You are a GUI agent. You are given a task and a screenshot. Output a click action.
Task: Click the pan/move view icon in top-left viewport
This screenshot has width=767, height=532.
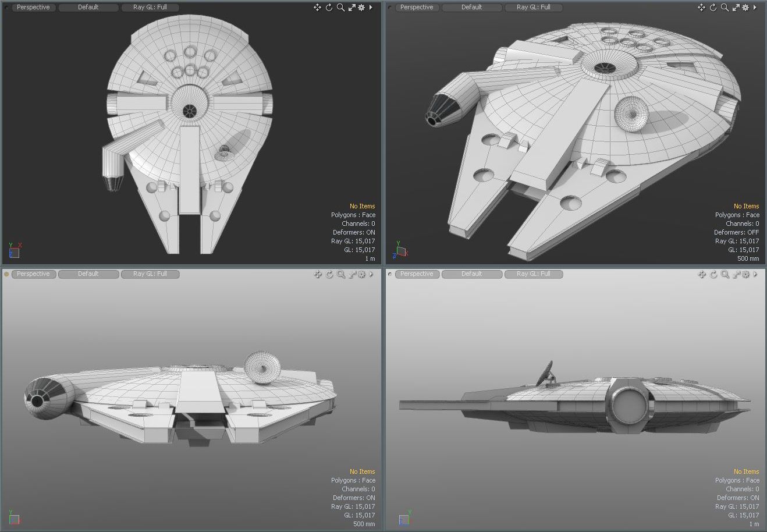point(317,8)
